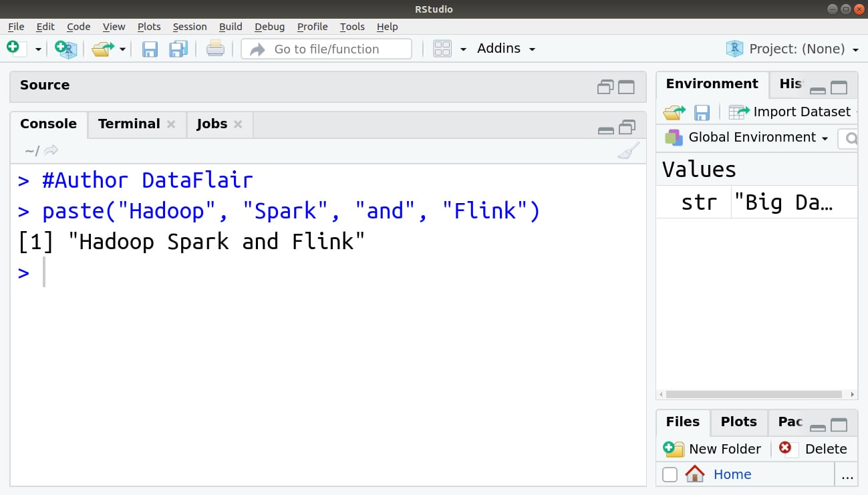The height and width of the screenshot is (495, 868).
Task: Click the Go to file/function field
Action: [x=326, y=48]
